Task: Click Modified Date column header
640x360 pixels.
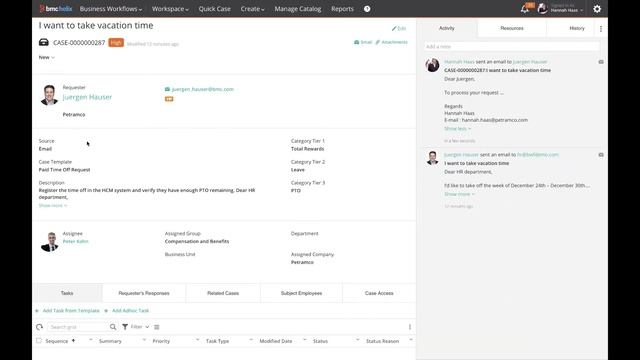Action: [x=276, y=341]
